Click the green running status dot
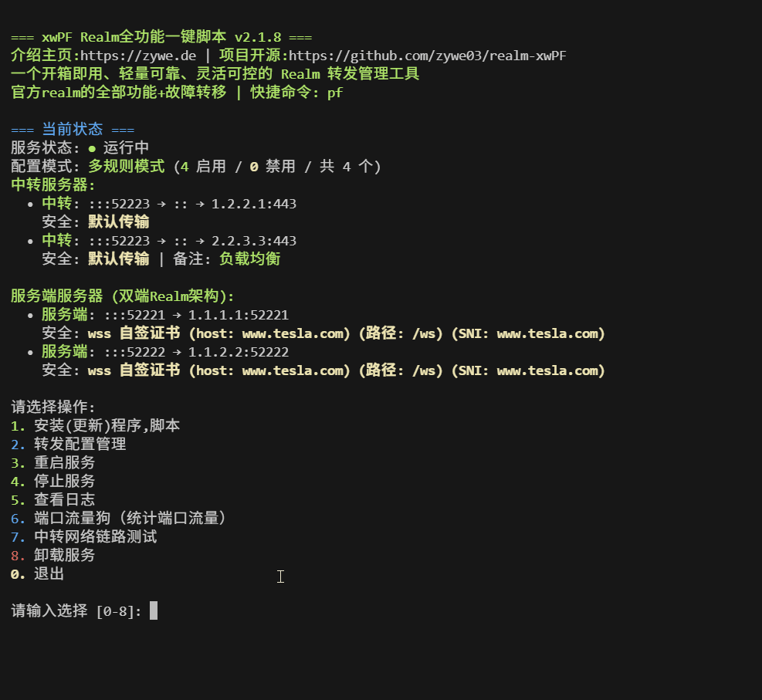 pos(92,148)
